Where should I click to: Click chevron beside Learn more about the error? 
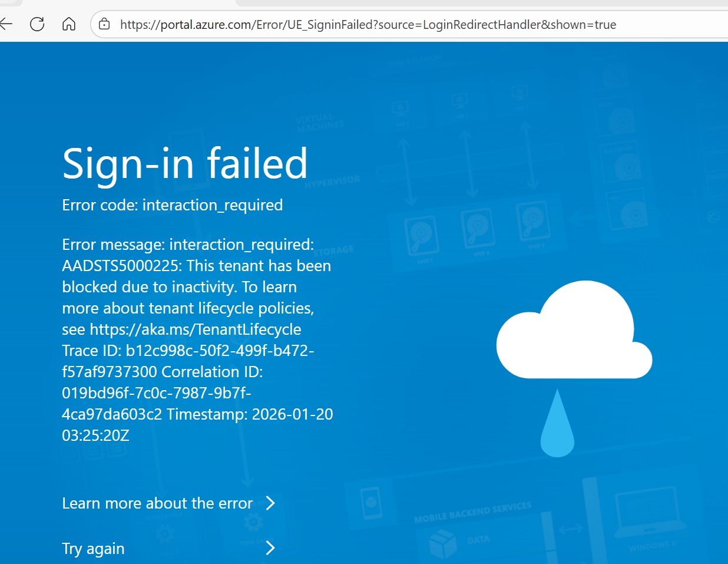[270, 503]
